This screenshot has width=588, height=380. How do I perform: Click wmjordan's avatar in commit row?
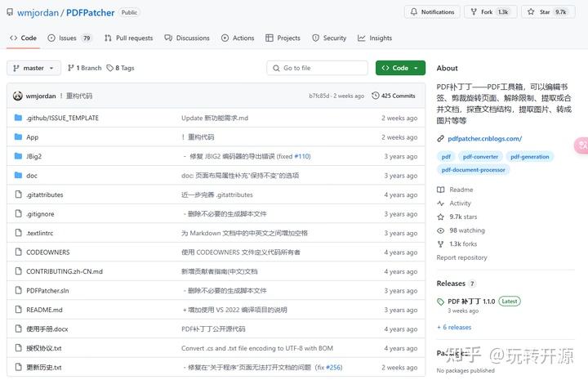click(18, 96)
